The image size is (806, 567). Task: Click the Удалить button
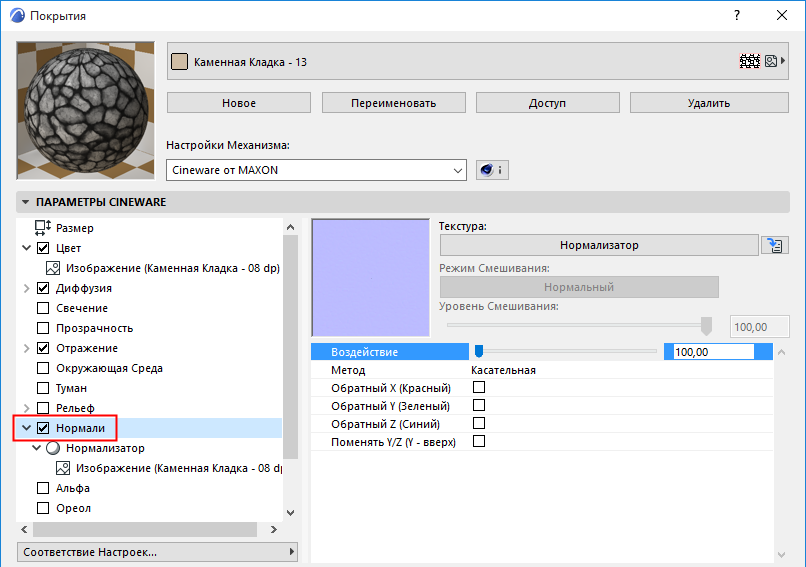709,103
